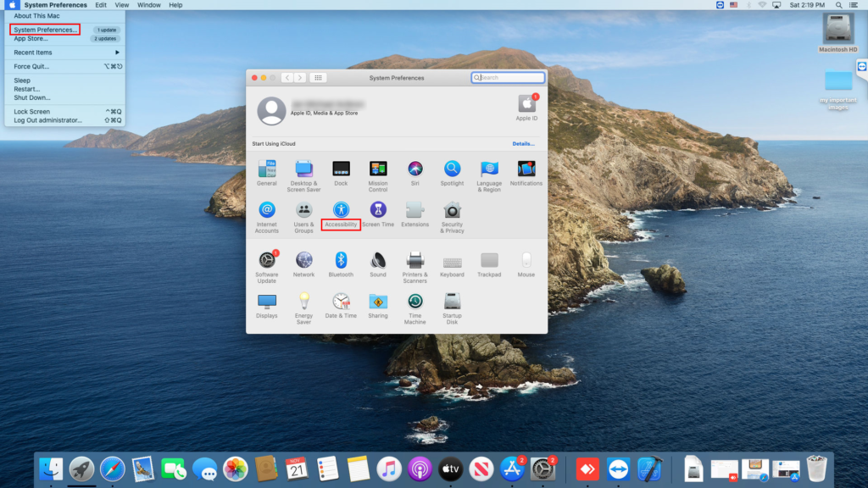Open Mission Control preferences
Image resolution: width=868 pixels, height=488 pixels.
[x=377, y=169]
